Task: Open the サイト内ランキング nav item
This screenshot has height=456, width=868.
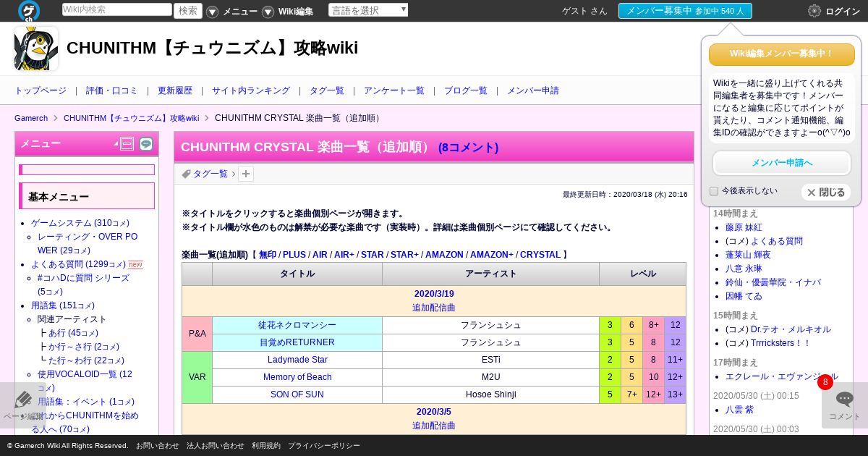Action: coord(251,90)
